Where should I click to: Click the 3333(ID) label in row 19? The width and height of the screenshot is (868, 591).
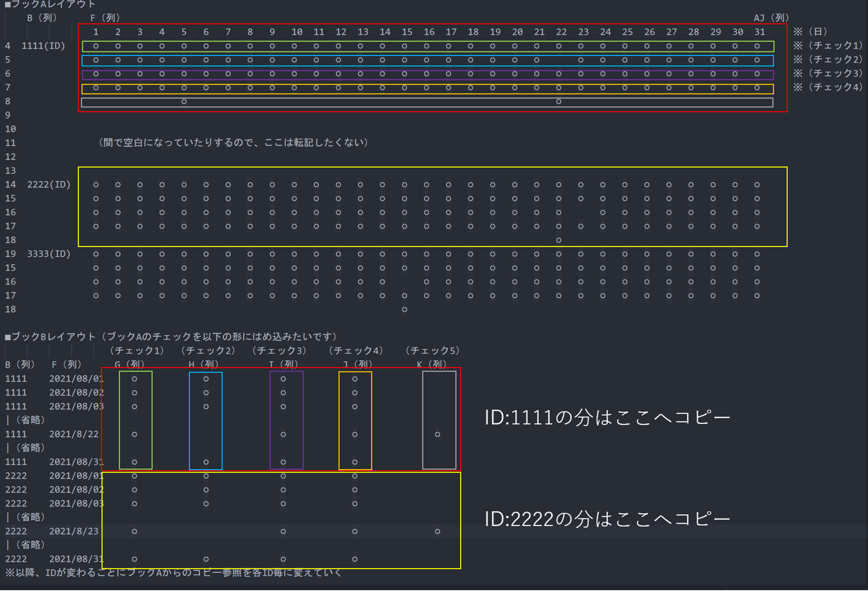point(49,254)
